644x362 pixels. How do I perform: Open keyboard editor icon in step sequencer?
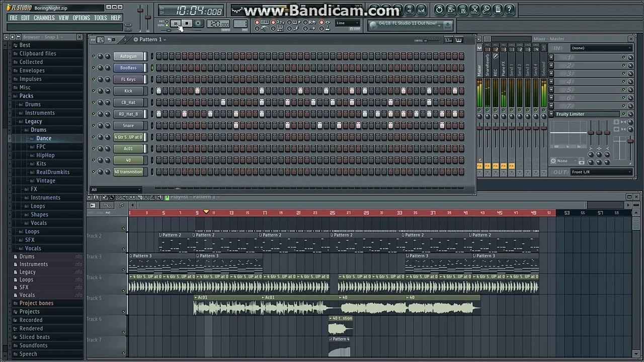[x=459, y=40]
